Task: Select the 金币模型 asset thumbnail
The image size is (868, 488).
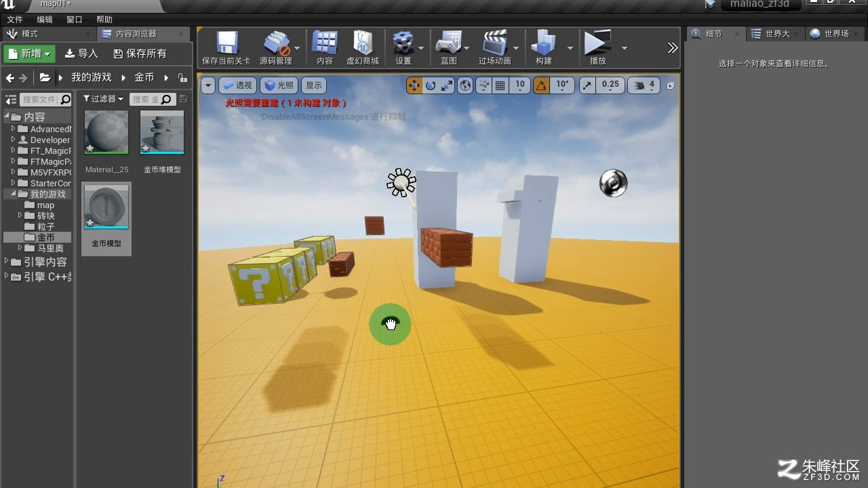Action: 106,207
